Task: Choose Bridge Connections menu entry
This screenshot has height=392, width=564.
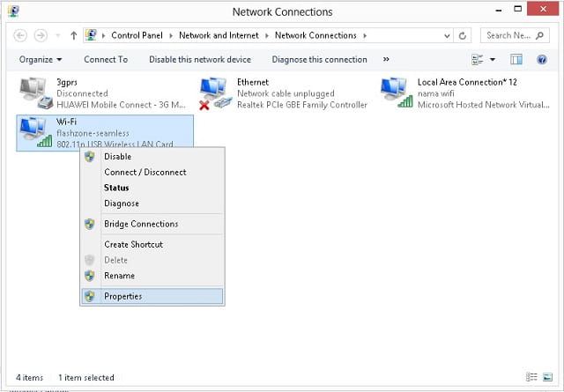Action: [x=152, y=224]
